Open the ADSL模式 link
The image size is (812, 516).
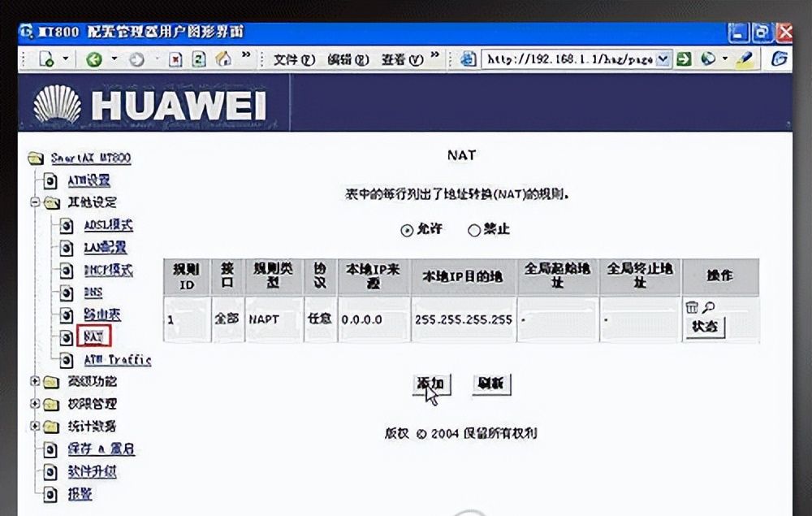click(x=108, y=225)
